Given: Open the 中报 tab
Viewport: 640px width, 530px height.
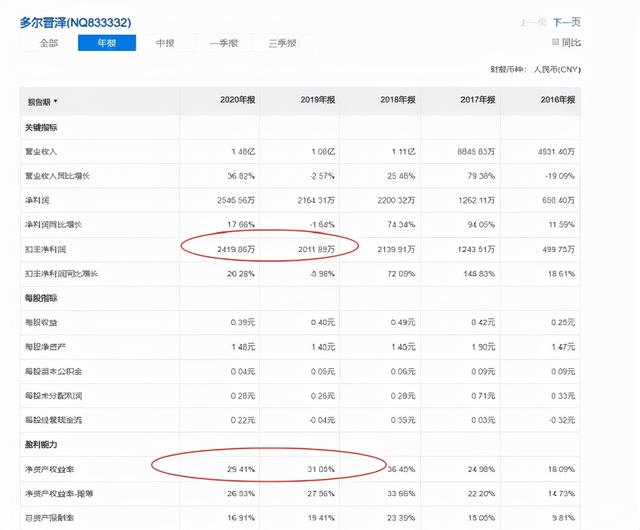Looking at the screenshot, I should coord(165,43).
